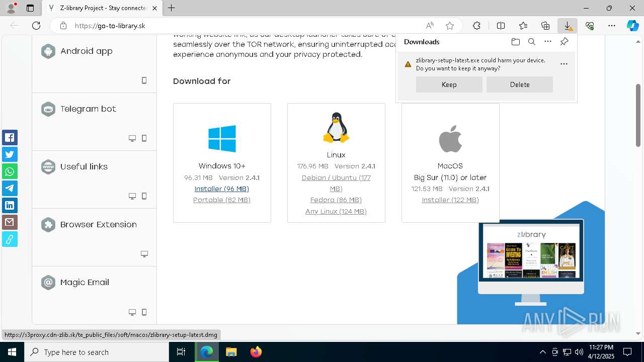Download Windows Portable (82 MB)
Image resolution: width=644 pixels, height=362 pixels.
click(x=222, y=200)
